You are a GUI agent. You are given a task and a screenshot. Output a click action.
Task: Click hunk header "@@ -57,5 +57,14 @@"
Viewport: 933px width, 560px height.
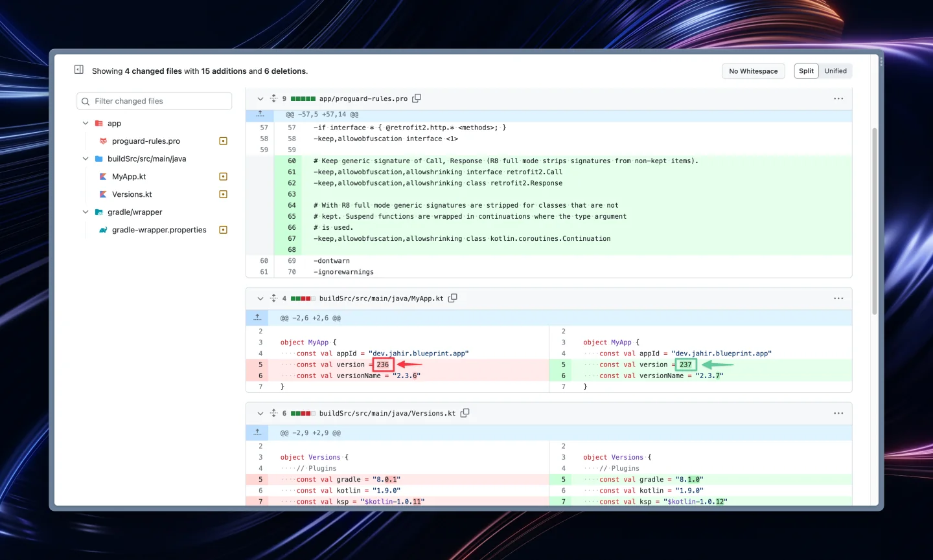point(322,115)
